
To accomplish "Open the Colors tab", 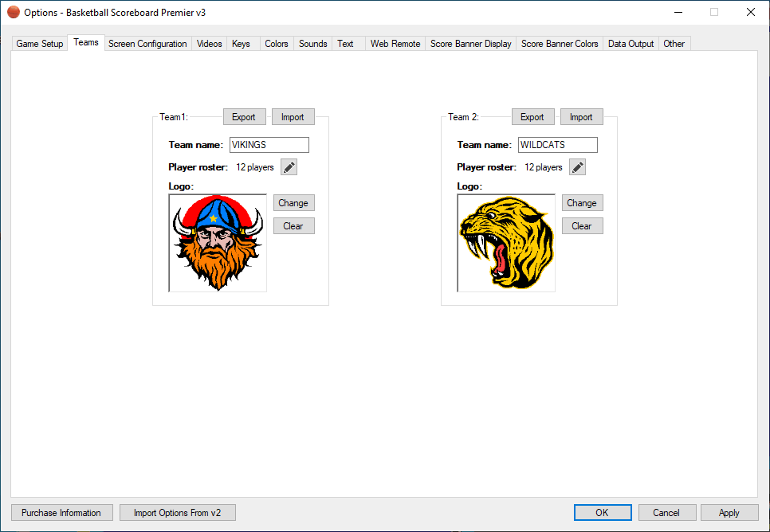I will pyautogui.click(x=277, y=44).
